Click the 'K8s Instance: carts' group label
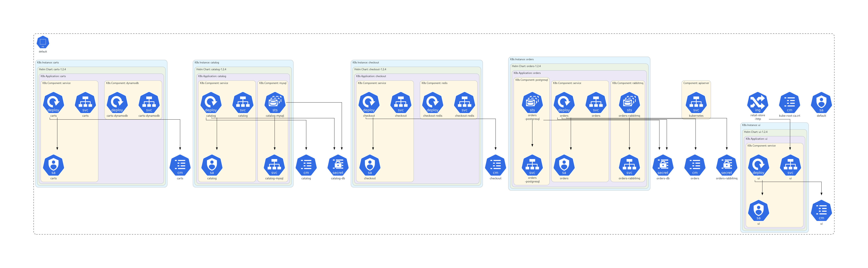Image resolution: width=868 pixels, height=268 pixels. click(x=48, y=63)
